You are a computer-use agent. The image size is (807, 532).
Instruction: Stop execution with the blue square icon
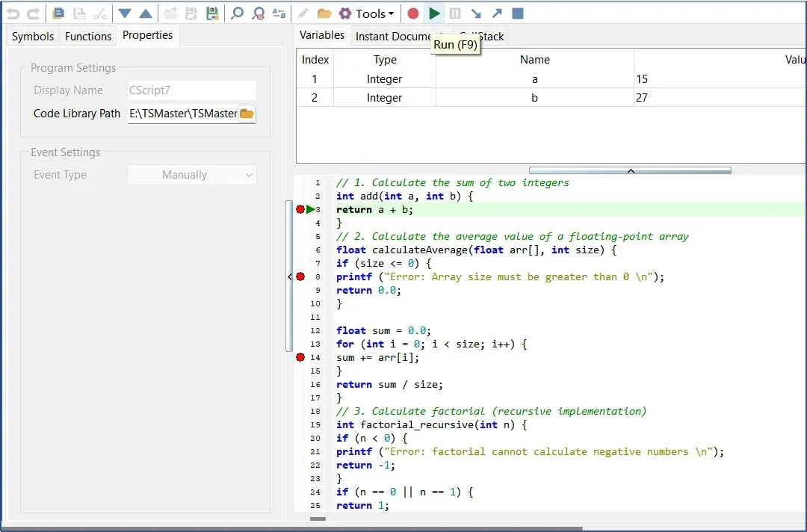[518, 14]
